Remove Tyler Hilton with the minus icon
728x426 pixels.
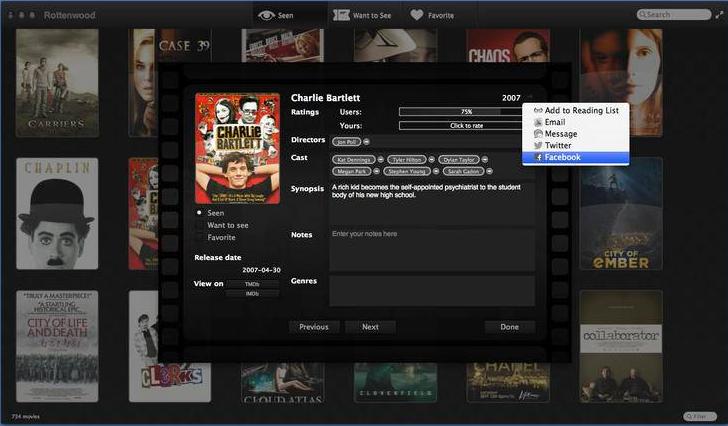pos(431,159)
